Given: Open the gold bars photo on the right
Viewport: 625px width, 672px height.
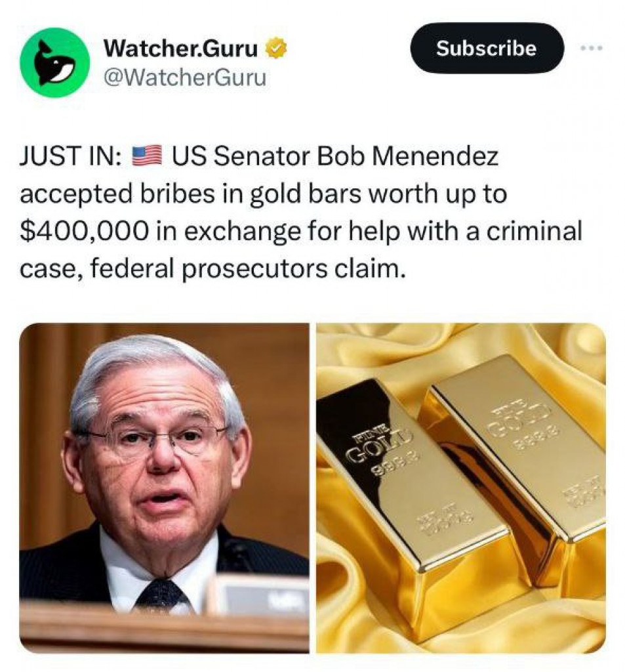Looking at the screenshot, I should click(x=461, y=488).
